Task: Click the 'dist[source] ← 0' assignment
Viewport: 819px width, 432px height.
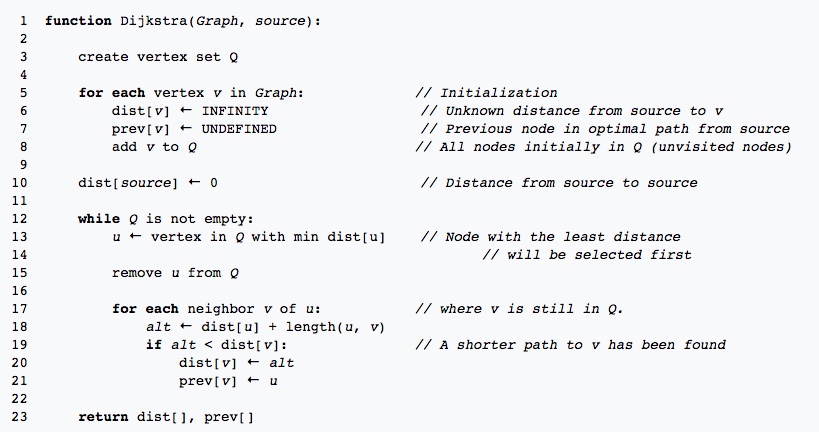Action: pyautogui.click(x=148, y=183)
